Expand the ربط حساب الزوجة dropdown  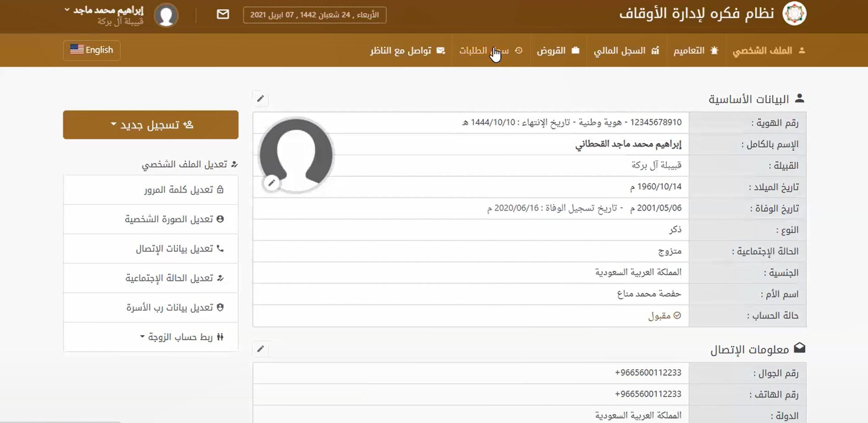pos(181,337)
